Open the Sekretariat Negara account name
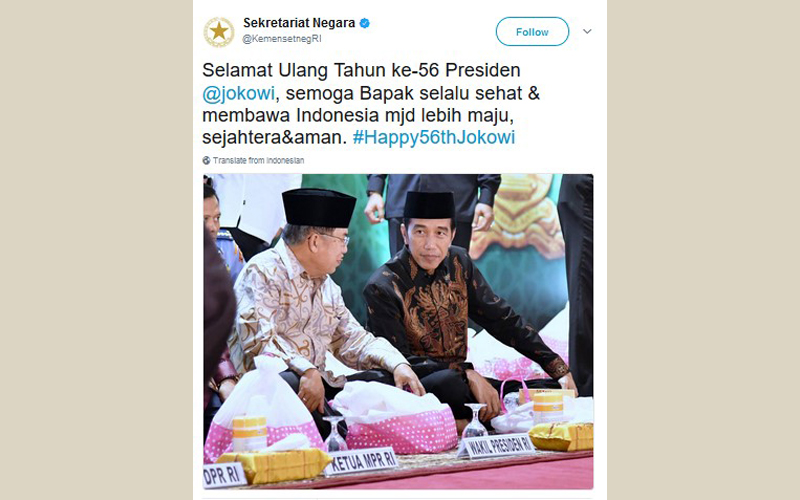This screenshot has height=500, width=800. pos(299,23)
